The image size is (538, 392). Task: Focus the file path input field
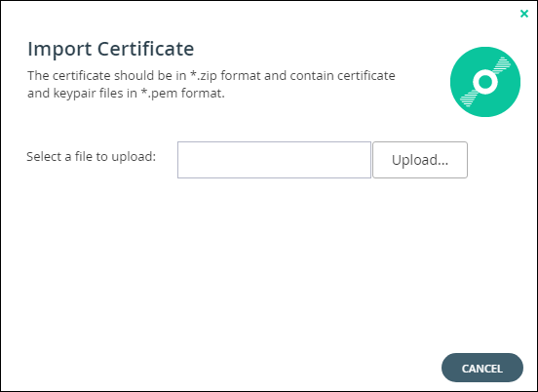[274, 160]
